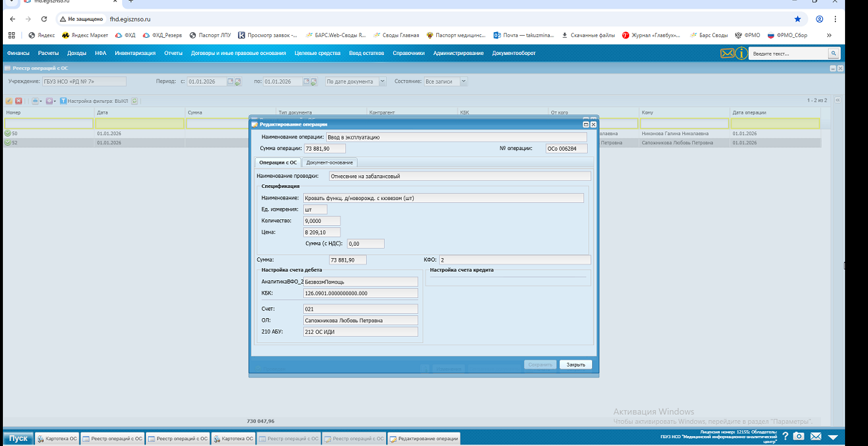This screenshot has height=446, width=868.
Task: Switch to the Документ-основание tab
Action: pyautogui.click(x=330, y=163)
